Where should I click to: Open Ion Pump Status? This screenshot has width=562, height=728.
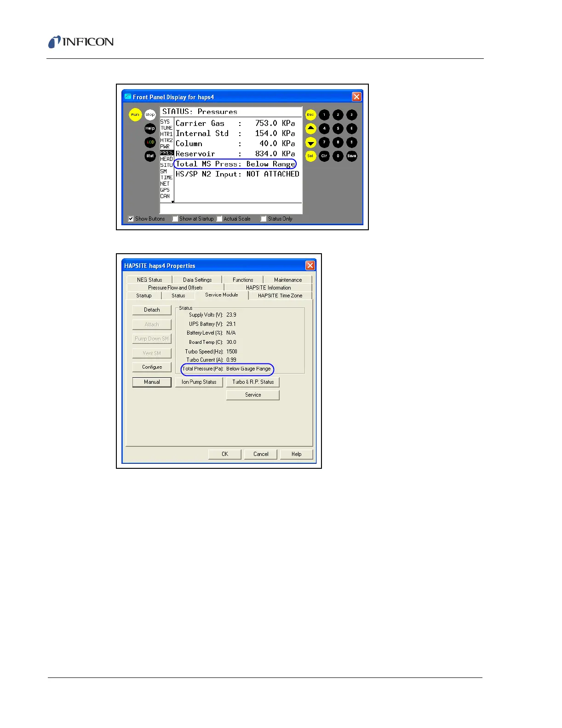[199, 382]
